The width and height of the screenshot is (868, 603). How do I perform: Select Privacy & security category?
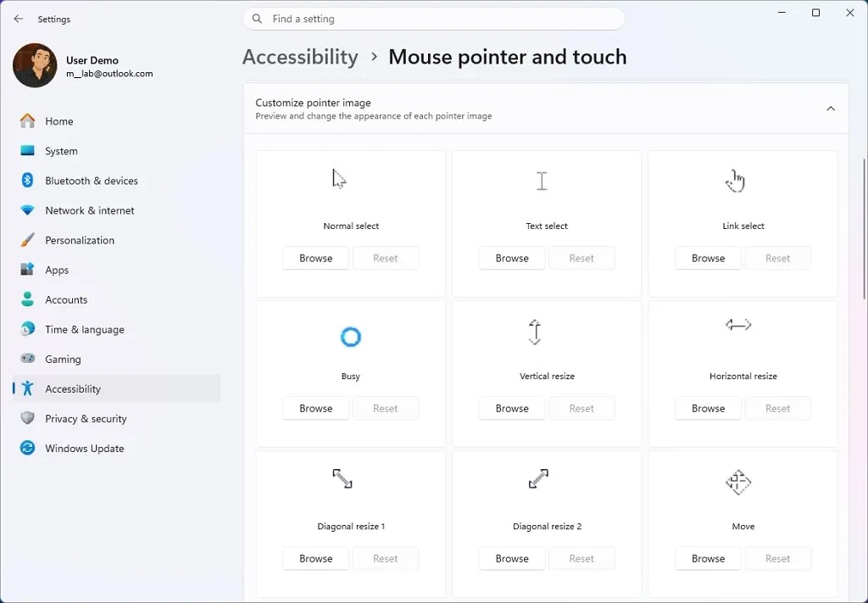(116, 419)
